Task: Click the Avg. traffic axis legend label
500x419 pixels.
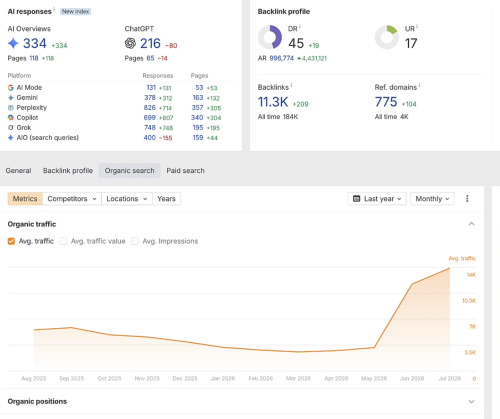Action: 462,258
